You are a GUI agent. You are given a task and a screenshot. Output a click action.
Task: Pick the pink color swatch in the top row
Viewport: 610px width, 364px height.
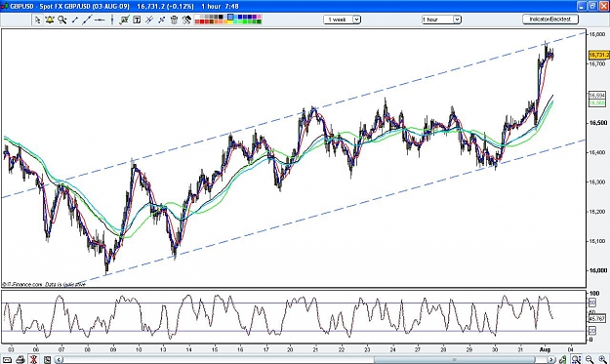pyautogui.click(x=259, y=17)
